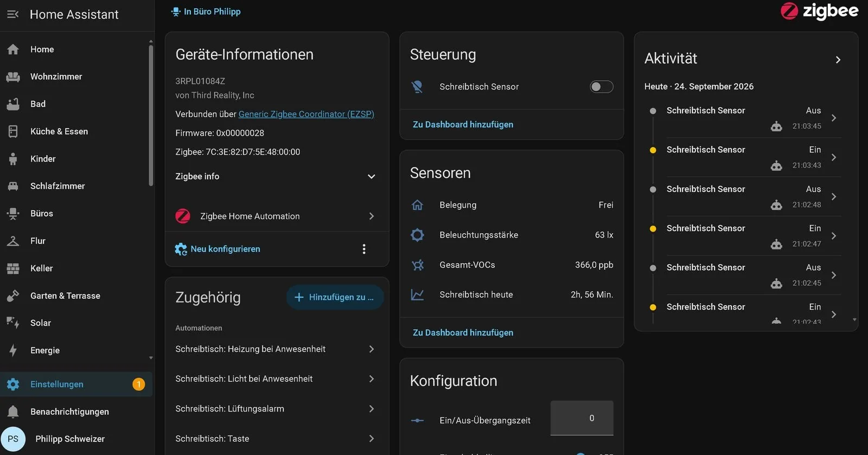Open the PS user avatar
Viewport: 868px width, 455px height.
[13, 439]
